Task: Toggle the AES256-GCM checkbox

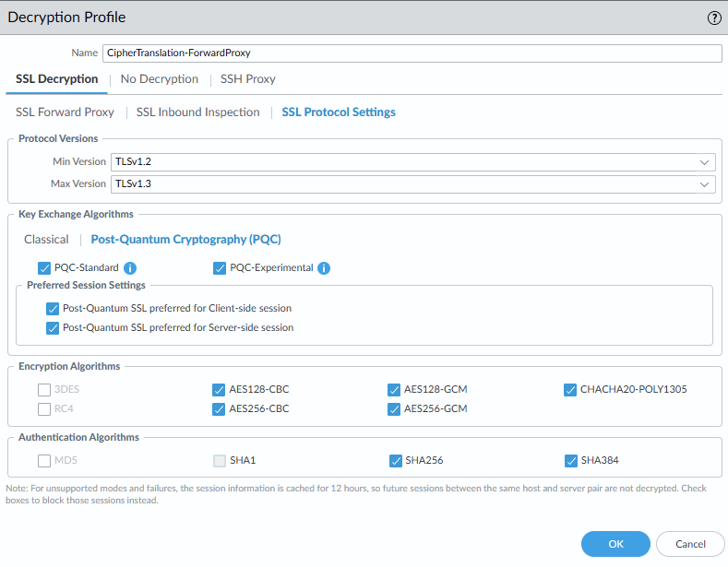Action: (x=395, y=408)
